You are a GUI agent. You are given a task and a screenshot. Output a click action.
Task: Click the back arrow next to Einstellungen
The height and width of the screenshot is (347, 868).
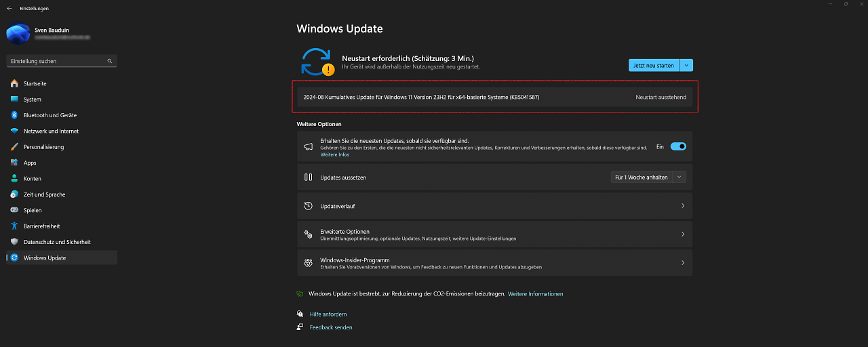(9, 8)
